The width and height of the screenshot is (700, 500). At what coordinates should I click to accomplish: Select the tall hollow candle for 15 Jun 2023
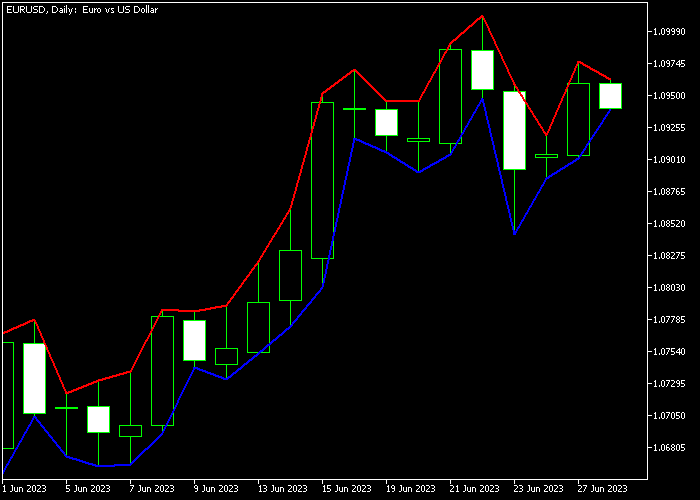tap(322, 180)
